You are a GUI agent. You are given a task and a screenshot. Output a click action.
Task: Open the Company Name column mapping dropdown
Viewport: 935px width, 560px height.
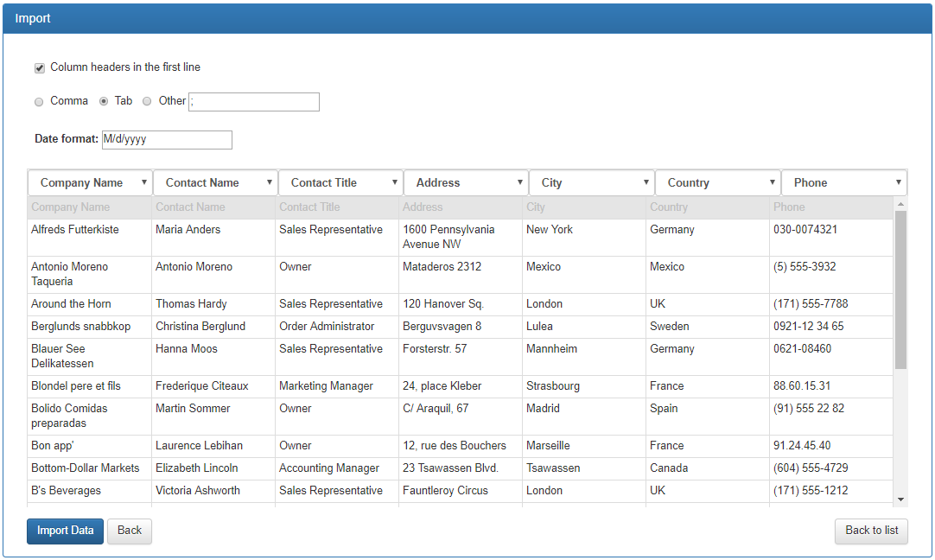click(x=145, y=182)
